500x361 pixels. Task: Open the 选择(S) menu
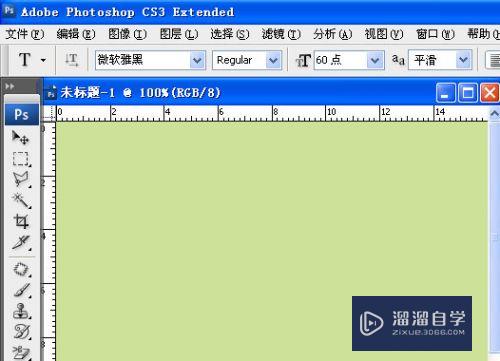coord(230,34)
